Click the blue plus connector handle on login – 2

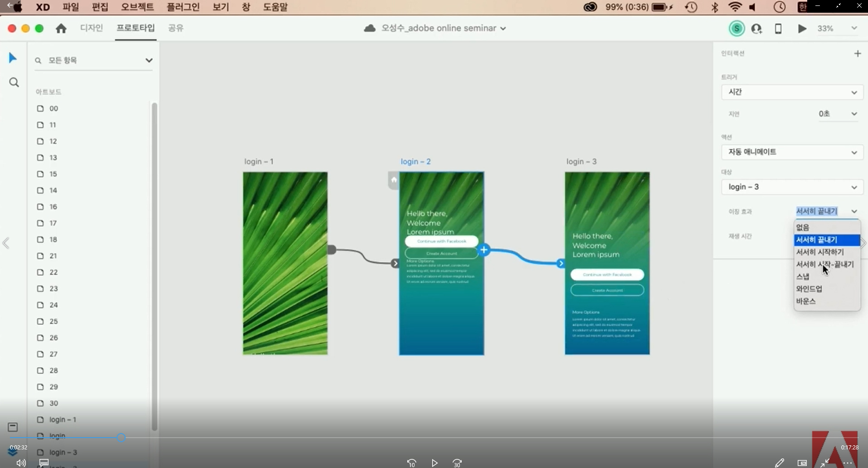pyautogui.click(x=484, y=250)
